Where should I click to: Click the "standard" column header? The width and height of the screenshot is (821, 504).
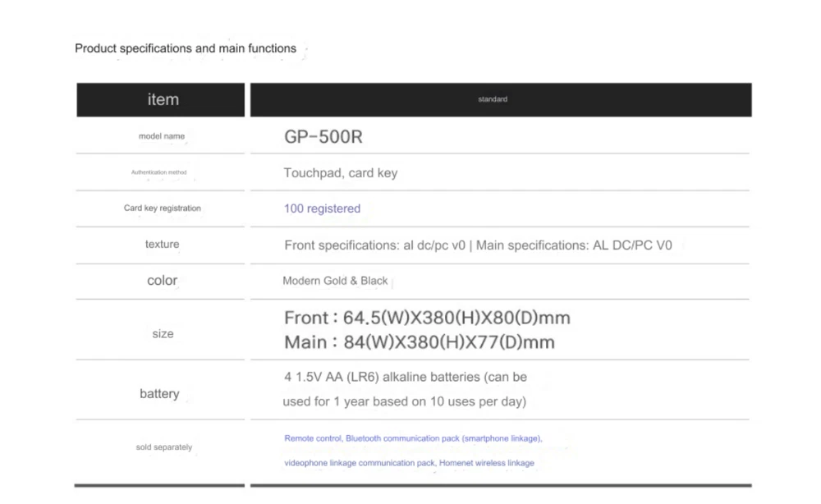(x=493, y=99)
